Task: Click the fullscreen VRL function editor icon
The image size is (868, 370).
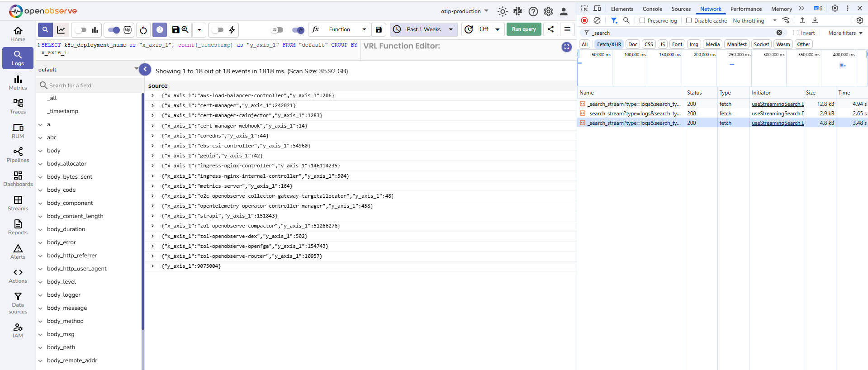Action: click(566, 47)
